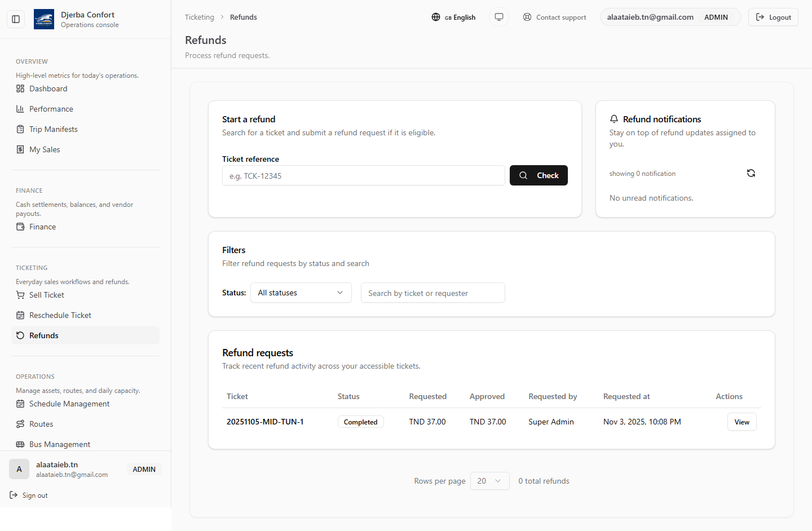Viewport: 812px width, 531px height.
Task: Click the Logout button
Action: pos(773,17)
